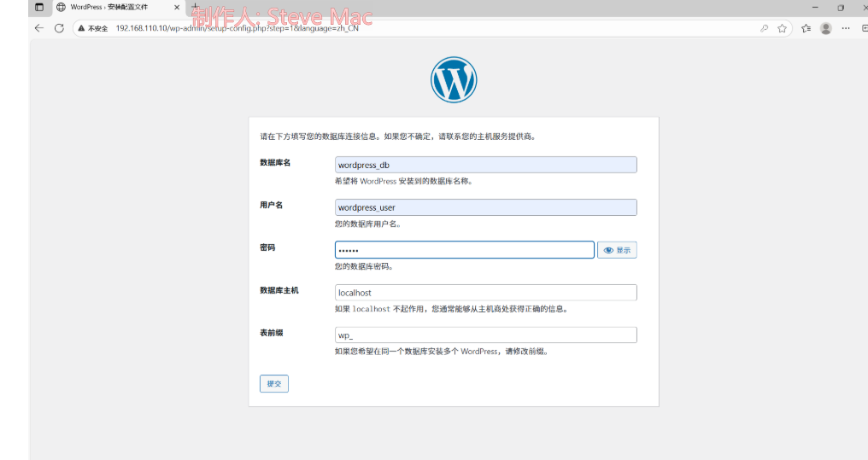Screen dimensions: 868x460
Task: Reload the page with refresh icon
Action: 59,28
